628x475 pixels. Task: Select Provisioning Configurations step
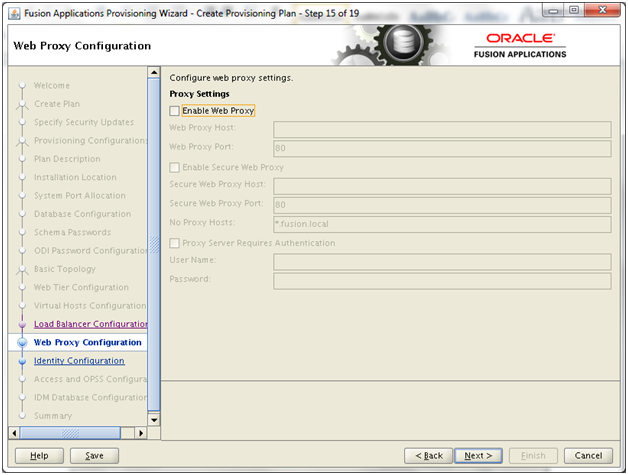[x=91, y=141]
